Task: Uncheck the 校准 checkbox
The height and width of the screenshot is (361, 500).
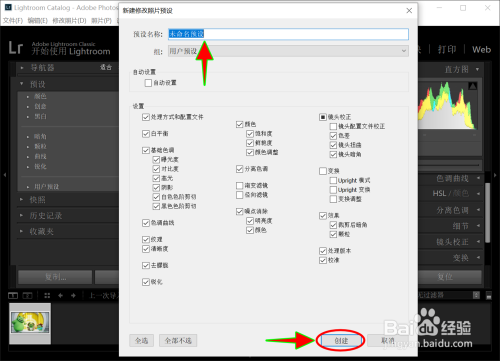Action: [323, 260]
